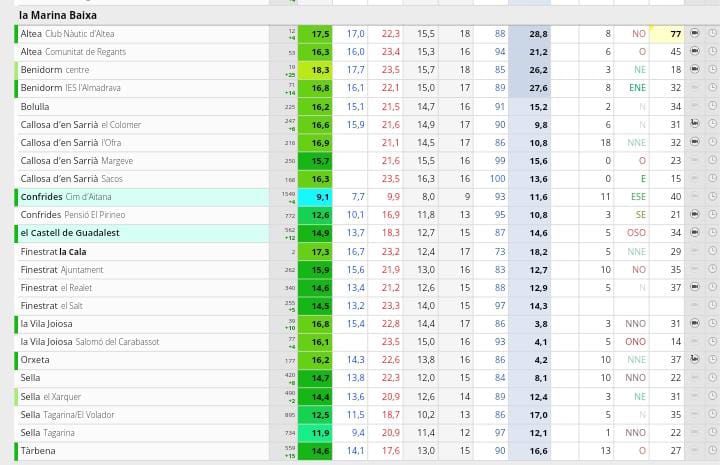Open webcam icon in Benidorm centre row
The image size is (720, 465).
pos(695,70)
